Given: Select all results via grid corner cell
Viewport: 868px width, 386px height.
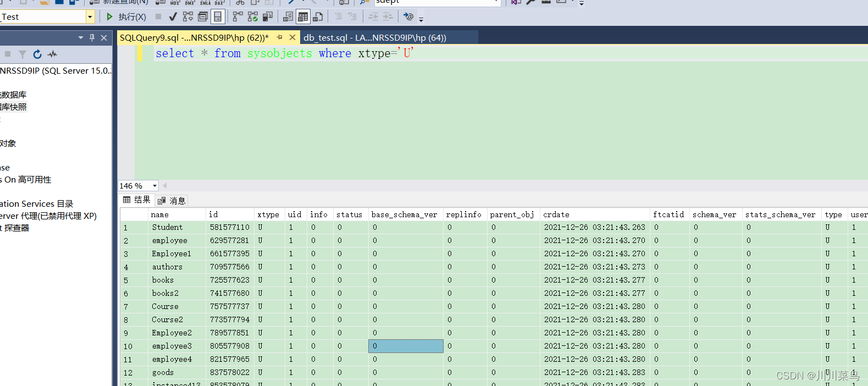Looking at the screenshot, I should (x=134, y=214).
